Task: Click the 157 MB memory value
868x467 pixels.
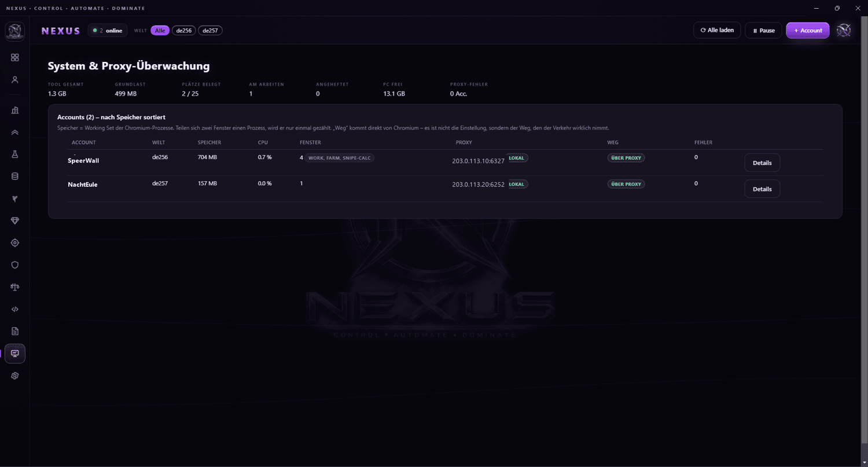Action: [x=207, y=183]
